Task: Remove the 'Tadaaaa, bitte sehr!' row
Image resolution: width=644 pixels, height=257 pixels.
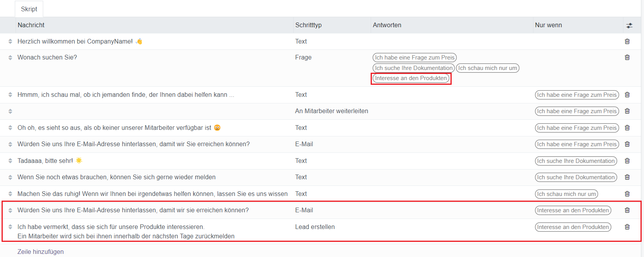Action: tap(627, 161)
